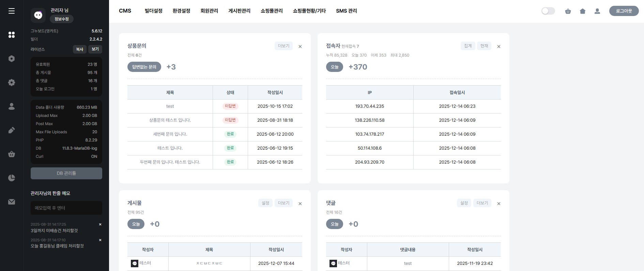This screenshot has width=644, height=271.
Task: Click inside the one-line memo input field
Action: point(66,208)
